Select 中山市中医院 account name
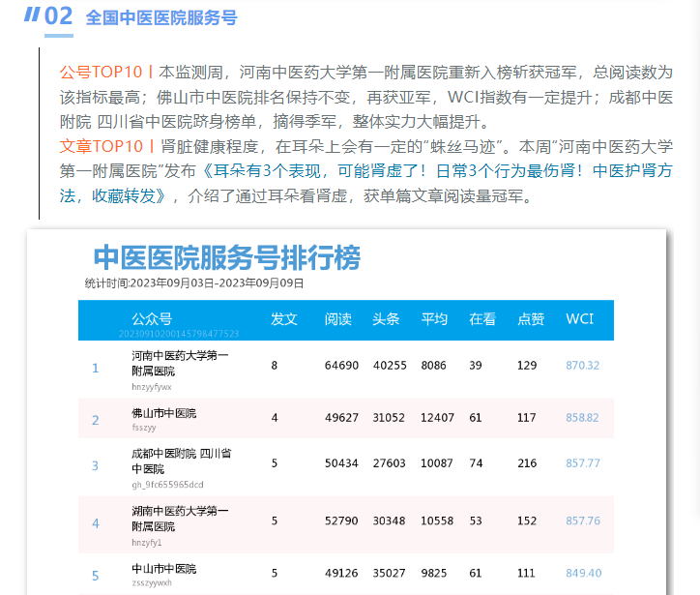700x595 pixels. pos(163,569)
